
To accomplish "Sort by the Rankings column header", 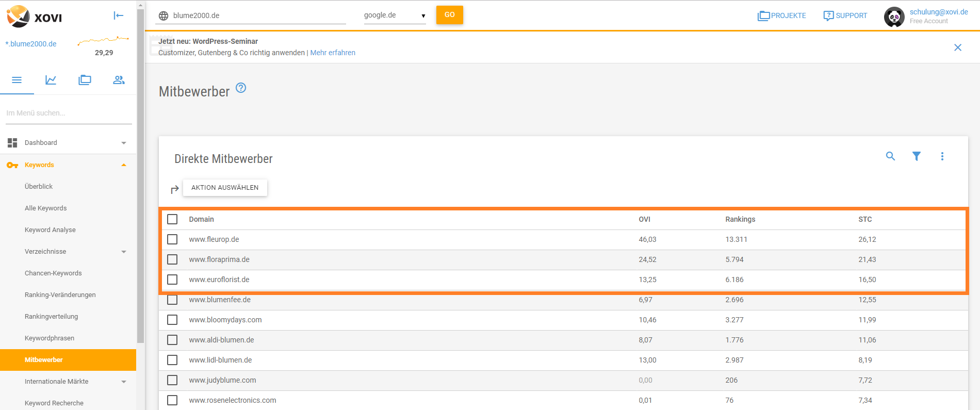I will click(x=740, y=219).
